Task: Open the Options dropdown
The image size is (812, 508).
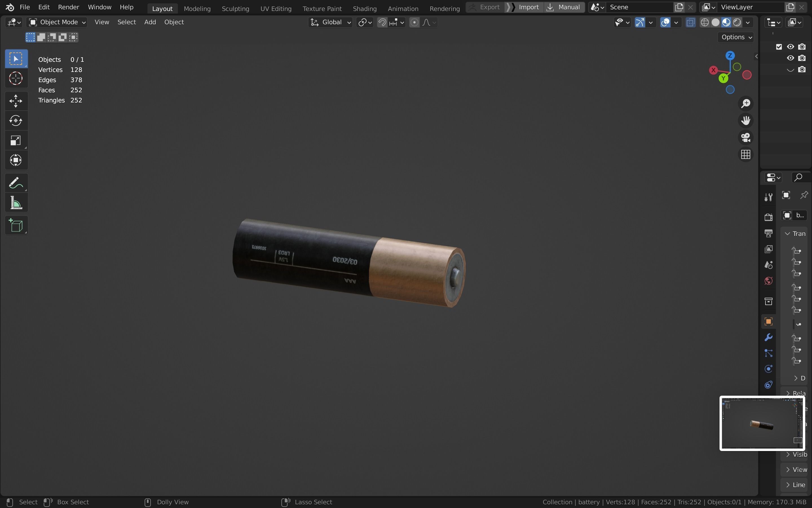Action: coord(736,37)
